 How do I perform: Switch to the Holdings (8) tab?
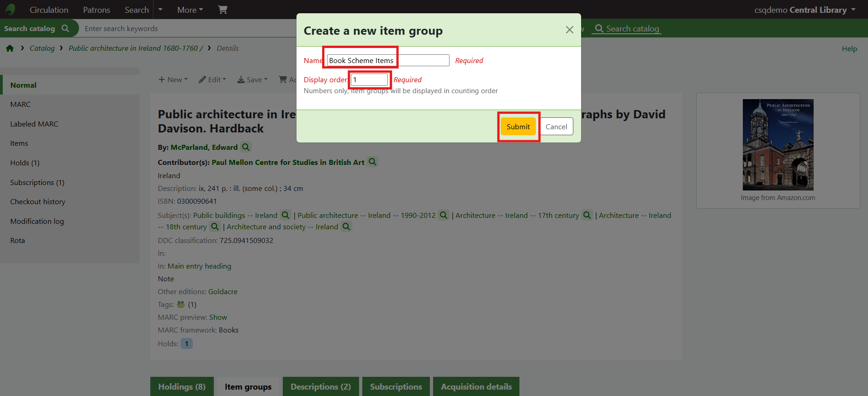click(x=182, y=386)
